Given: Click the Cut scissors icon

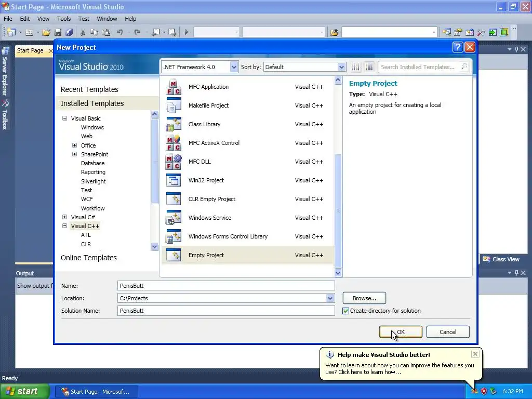Looking at the screenshot, I should coord(83,32).
